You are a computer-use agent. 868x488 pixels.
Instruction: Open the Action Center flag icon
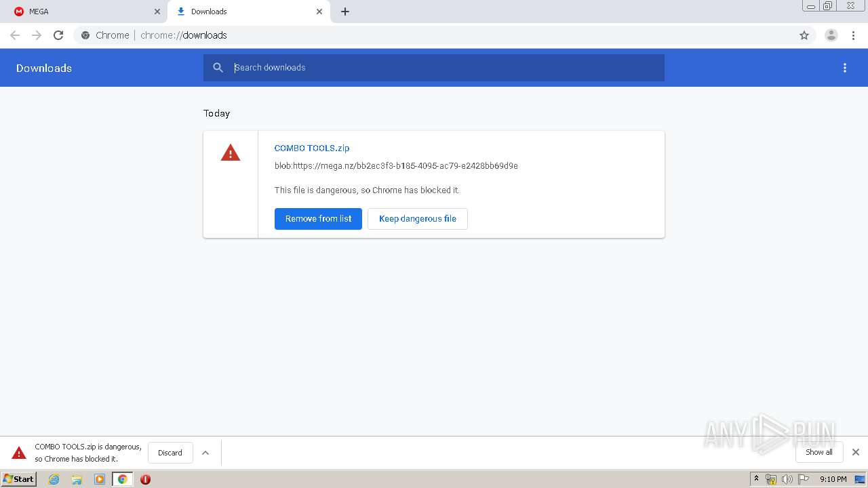804,479
